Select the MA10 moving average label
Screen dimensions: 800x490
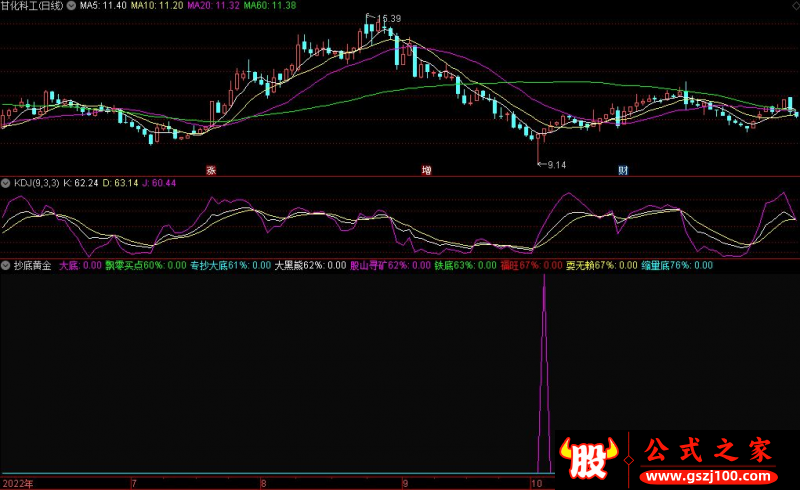(153, 6)
